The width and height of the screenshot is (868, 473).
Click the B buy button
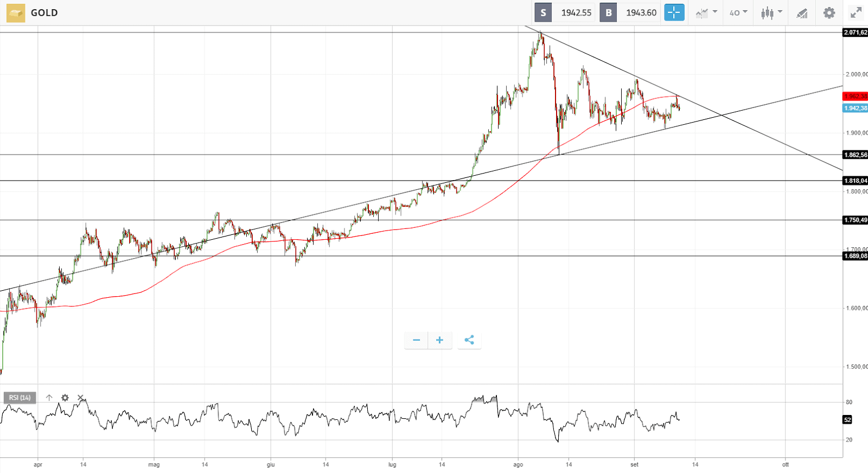[608, 12]
